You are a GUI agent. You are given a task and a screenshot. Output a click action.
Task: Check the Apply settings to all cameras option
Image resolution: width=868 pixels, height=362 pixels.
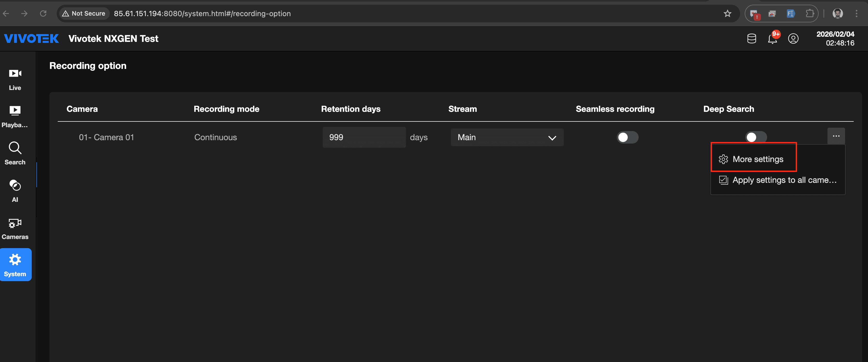pyautogui.click(x=778, y=180)
